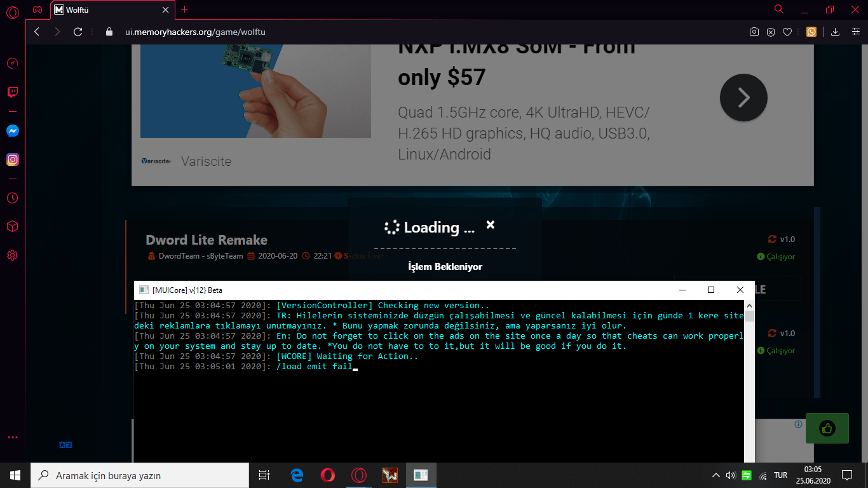Viewport: 868px width, 488px height.
Task: Open the volume speaker tray icon
Action: (731, 475)
